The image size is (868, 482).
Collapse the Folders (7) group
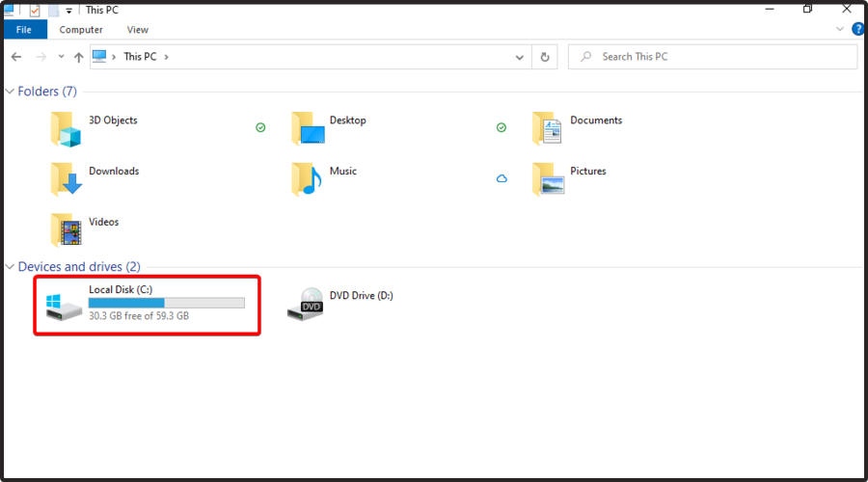[x=10, y=92]
